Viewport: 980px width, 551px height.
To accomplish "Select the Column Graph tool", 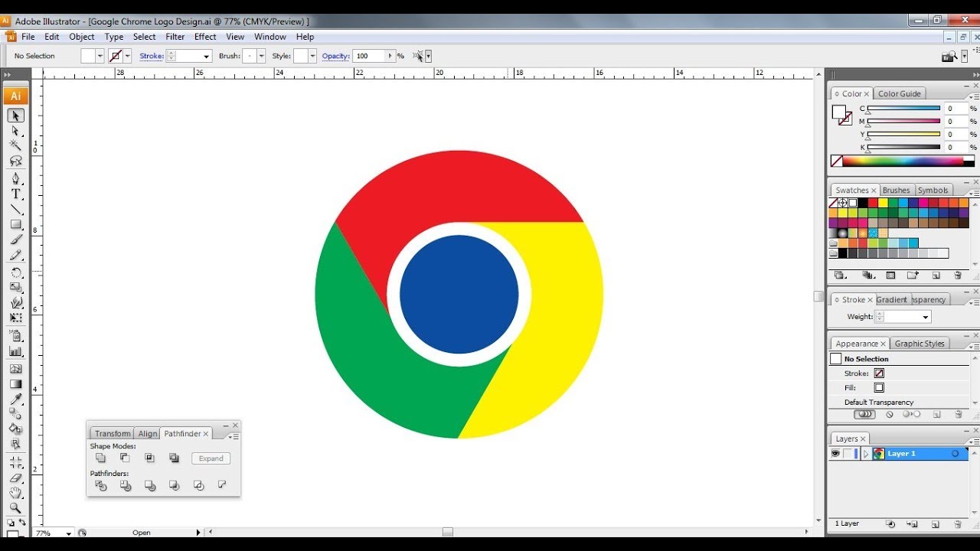I will coord(15,351).
